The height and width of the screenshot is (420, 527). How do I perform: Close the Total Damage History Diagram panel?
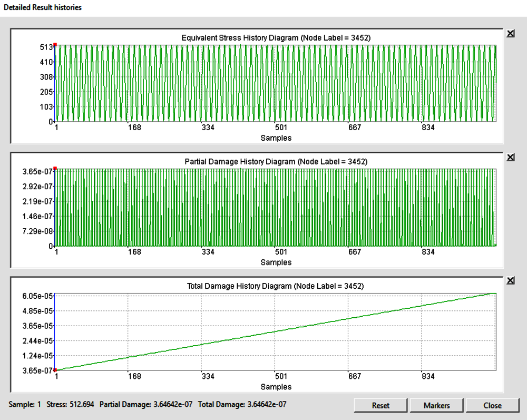click(510, 281)
